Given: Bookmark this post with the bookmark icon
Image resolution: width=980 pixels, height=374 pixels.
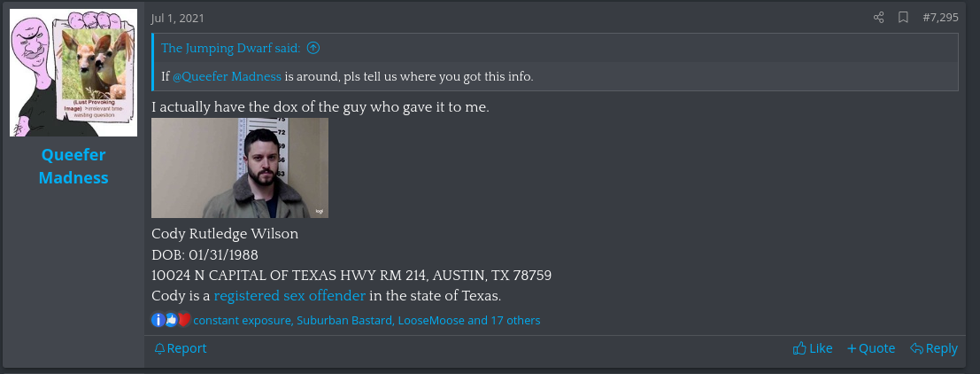Looking at the screenshot, I should click(x=903, y=18).
